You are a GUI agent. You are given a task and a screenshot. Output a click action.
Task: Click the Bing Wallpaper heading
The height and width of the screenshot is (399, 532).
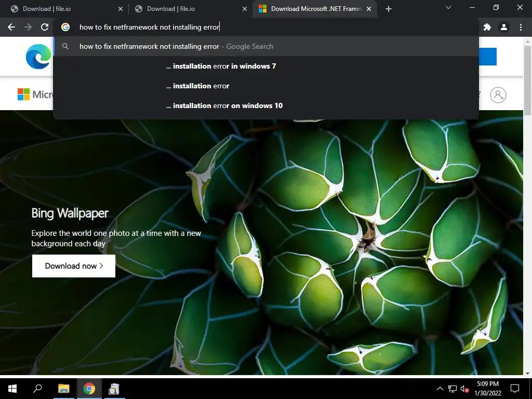70,213
